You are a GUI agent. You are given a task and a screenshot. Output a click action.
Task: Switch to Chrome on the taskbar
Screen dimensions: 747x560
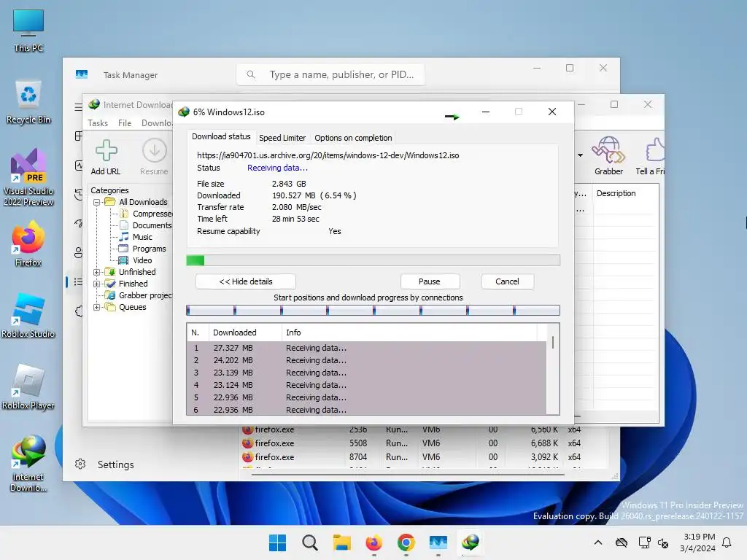coord(406,542)
